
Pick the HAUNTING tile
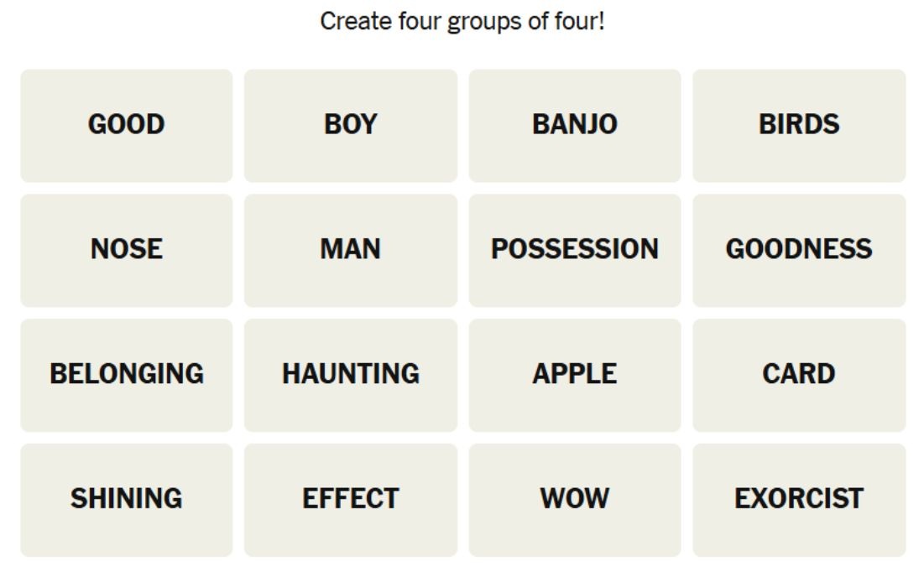click(351, 375)
